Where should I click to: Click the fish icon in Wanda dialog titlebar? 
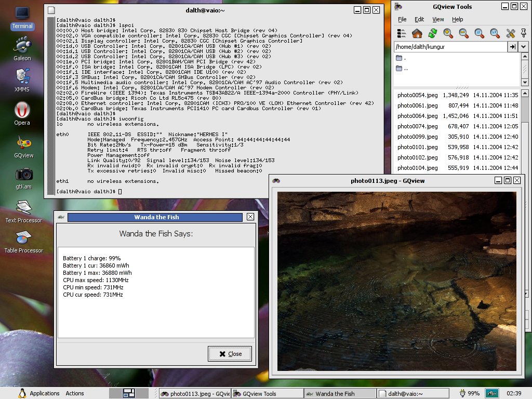click(61, 217)
